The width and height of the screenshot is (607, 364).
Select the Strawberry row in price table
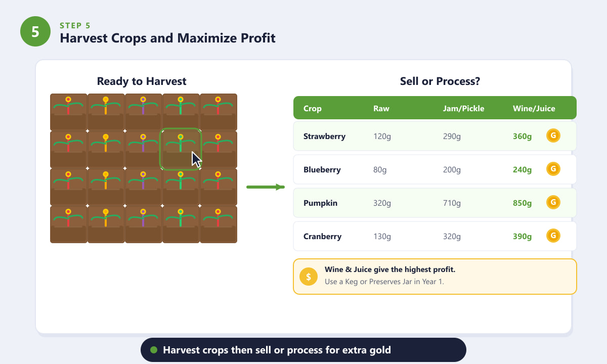[x=435, y=136]
